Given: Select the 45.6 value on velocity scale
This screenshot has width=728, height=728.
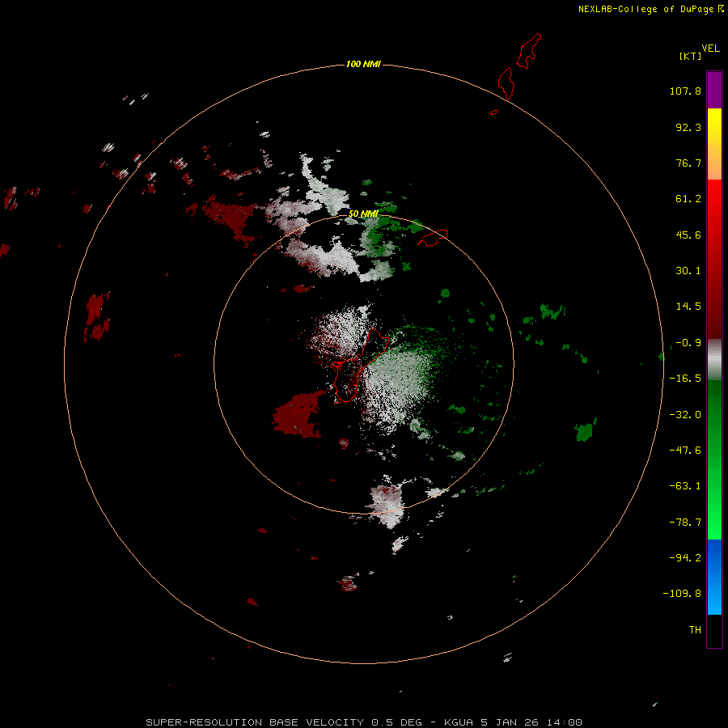Looking at the screenshot, I should click(688, 235).
